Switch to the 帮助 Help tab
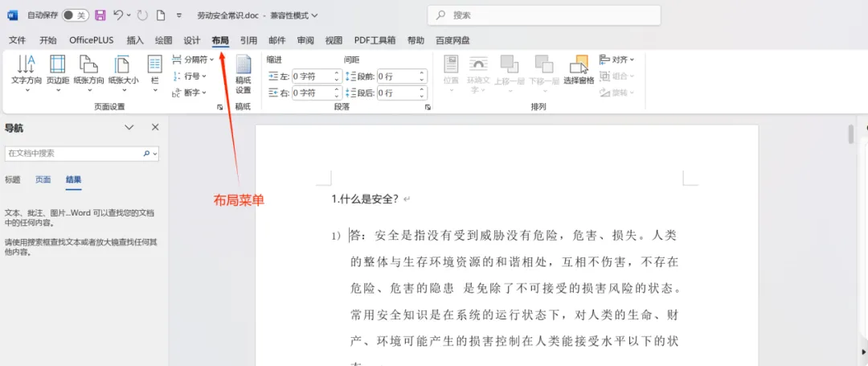This screenshot has width=868, height=366. tap(416, 40)
